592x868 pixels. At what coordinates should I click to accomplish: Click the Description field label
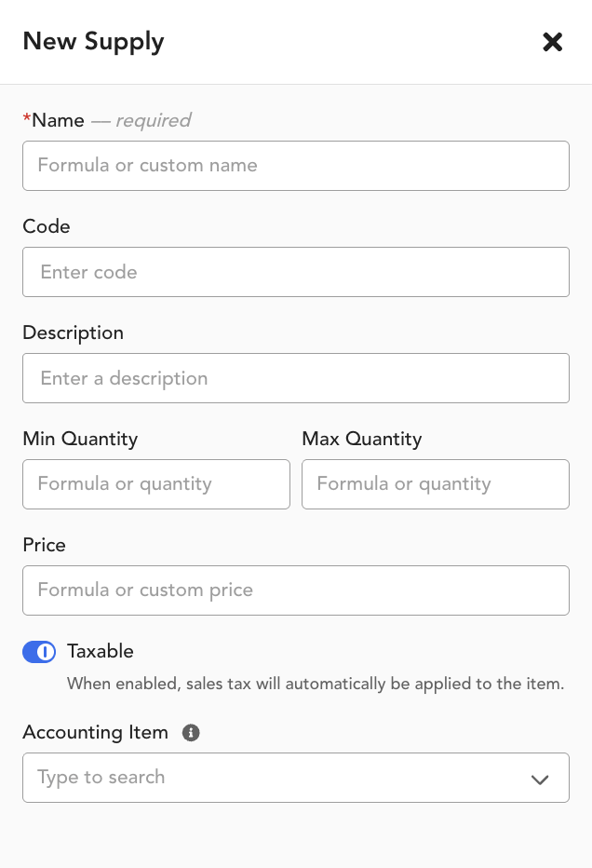(x=73, y=332)
